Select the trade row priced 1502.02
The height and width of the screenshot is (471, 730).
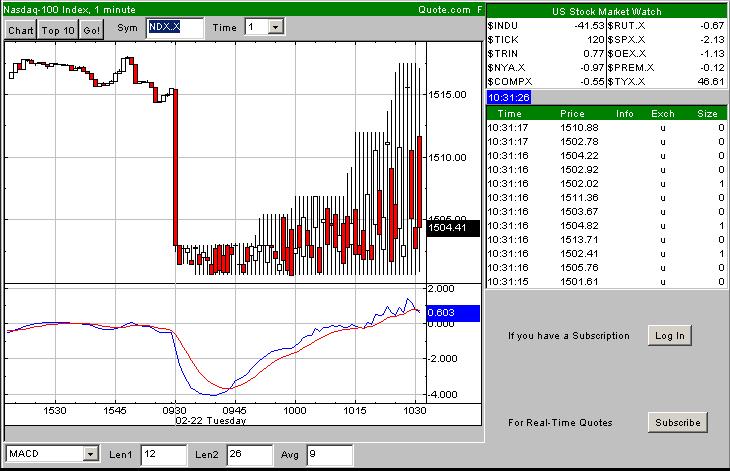(606, 183)
